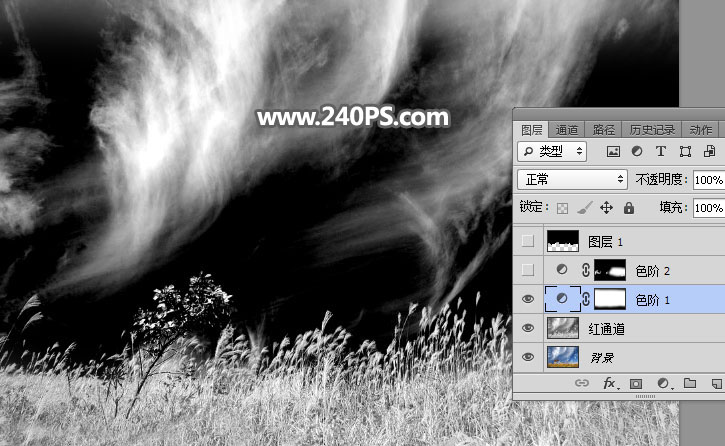The image size is (725, 446).
Task: Create new group with folder icon
Action: (690, 383)
